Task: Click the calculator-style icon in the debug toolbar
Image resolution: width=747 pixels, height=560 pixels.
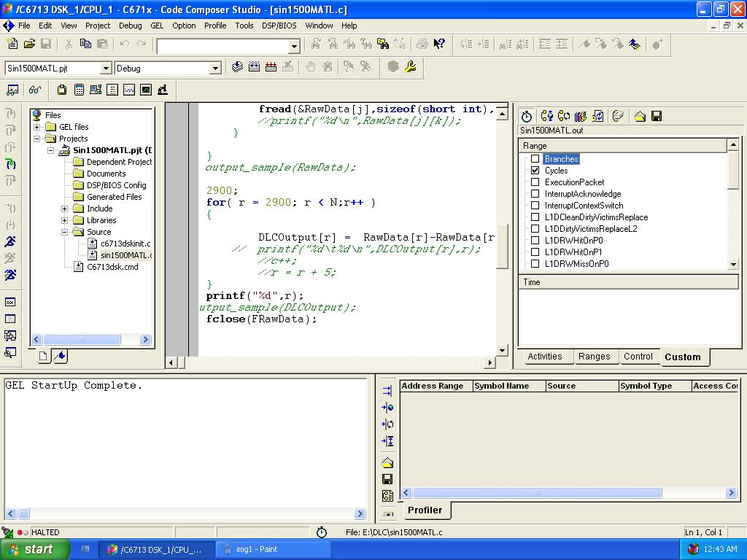Action: pos(79,90)
